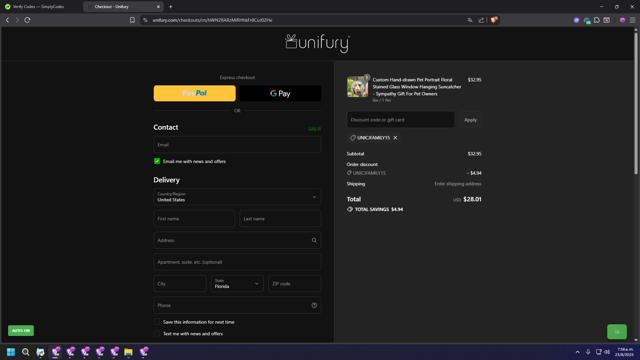640x360 pixels.
Task: Click the TOTAL SAVINGS $4.94 text
Action: coord(379,209)
